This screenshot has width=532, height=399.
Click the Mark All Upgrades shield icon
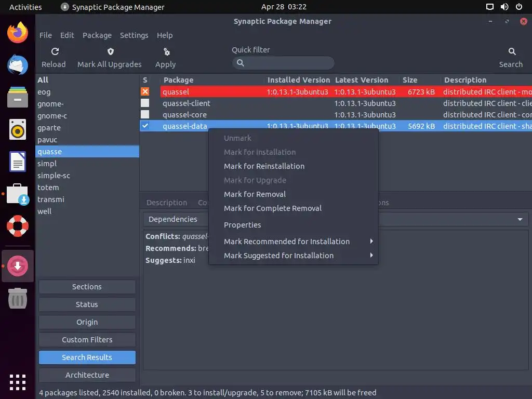[110, 51]
